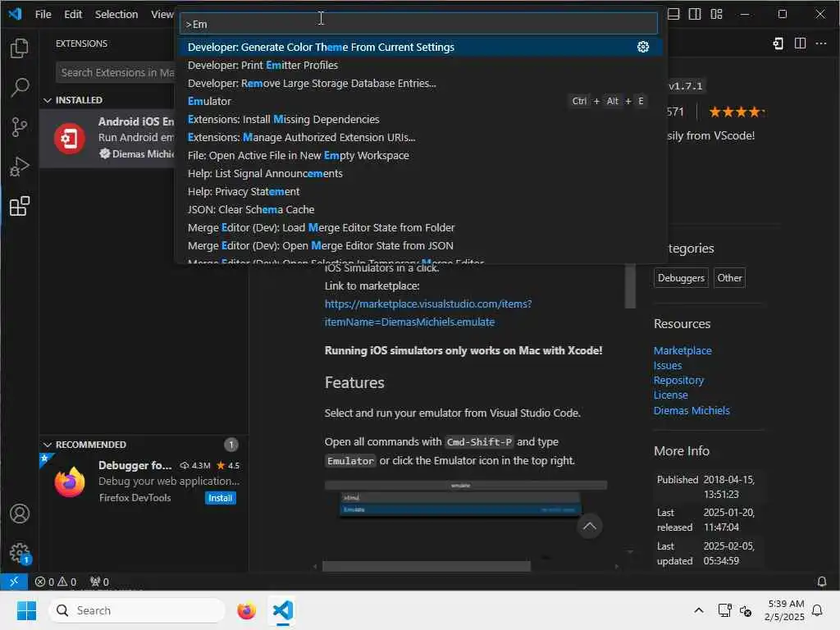
Task: Click the readme vertical scrollbar thumb
Action: tap(630, 286)
